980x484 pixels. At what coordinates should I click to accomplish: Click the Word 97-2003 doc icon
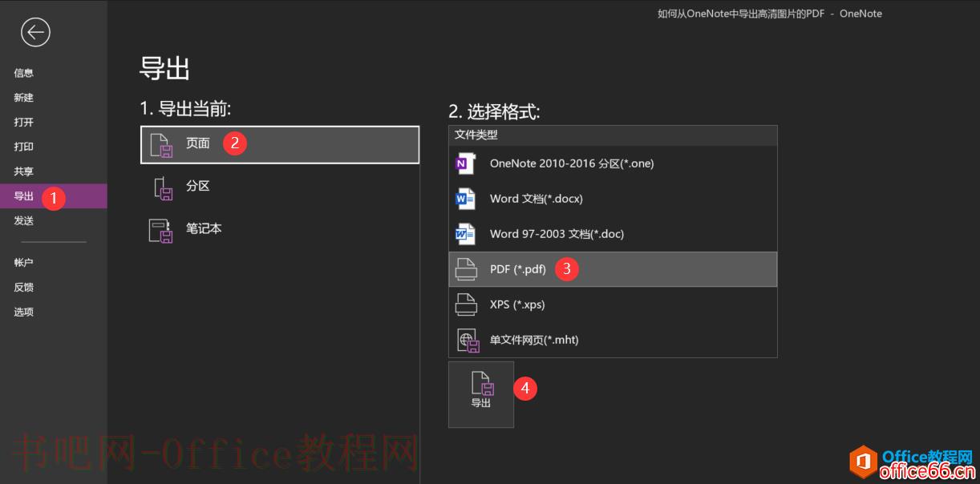pyautogui.click(x=466, y=234)
